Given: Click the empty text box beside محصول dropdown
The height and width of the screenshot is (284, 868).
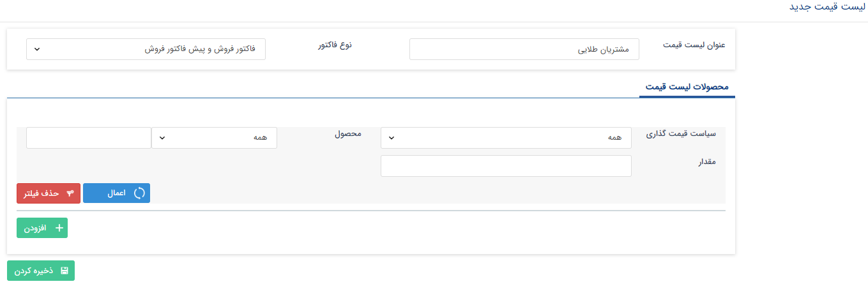Looking at the screenshot, I should 88,138.
